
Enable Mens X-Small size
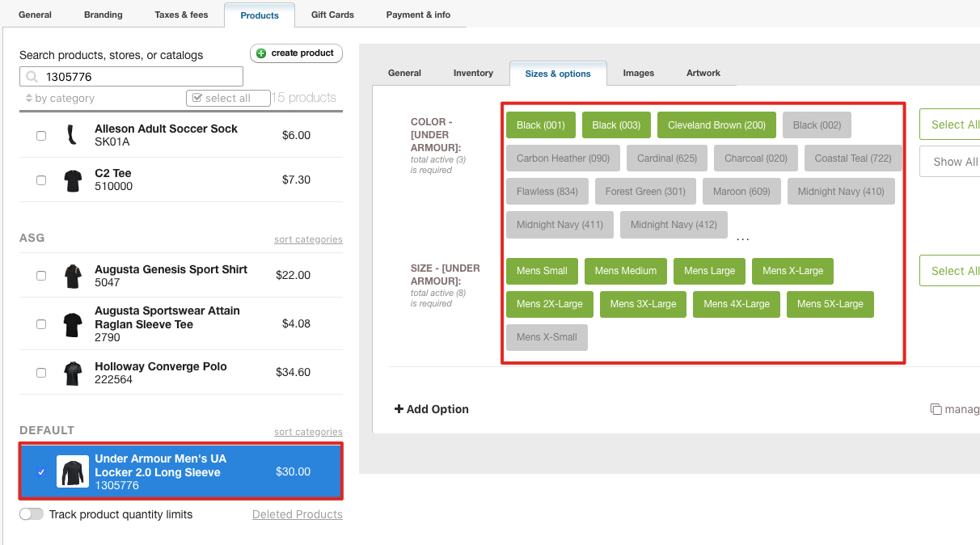(x=547, y=337)
